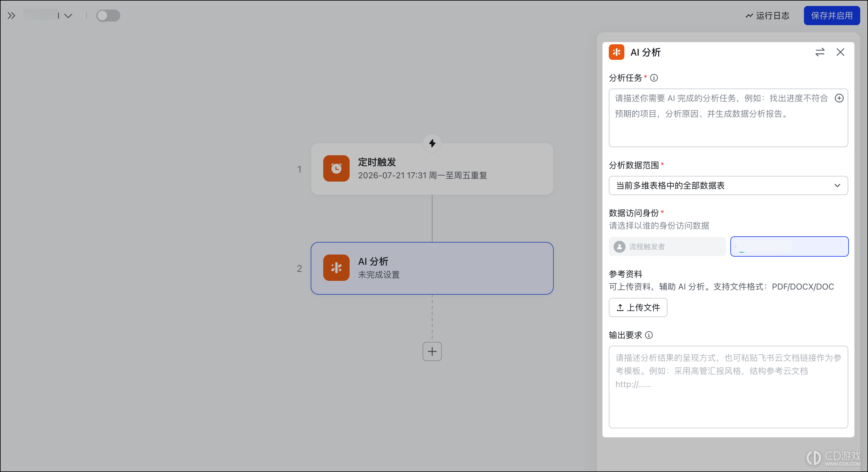This screenshot has width=868, height=472.
Task: Click 2026-07-21 17:31 周一至周五重复 schedule text
Action: click(x=423, y=175)
